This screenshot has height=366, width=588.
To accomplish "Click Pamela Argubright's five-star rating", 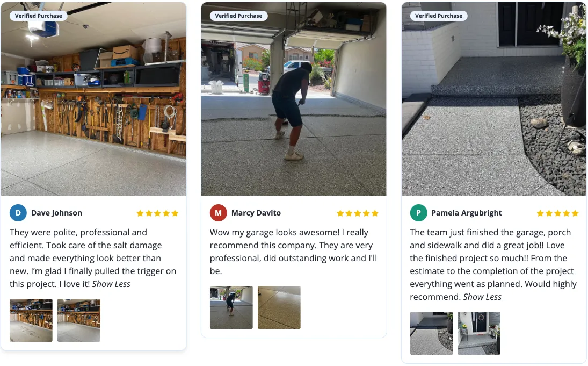I will pos(557,213).
